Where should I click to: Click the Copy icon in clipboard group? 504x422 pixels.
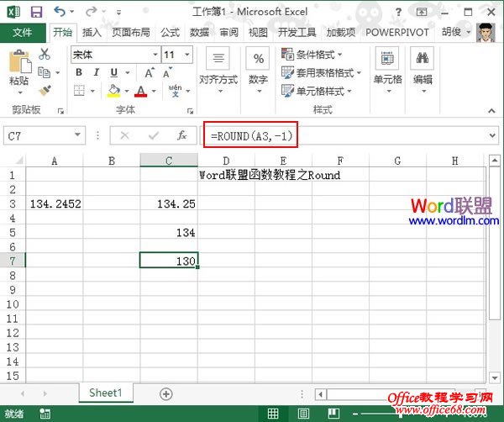44,72
